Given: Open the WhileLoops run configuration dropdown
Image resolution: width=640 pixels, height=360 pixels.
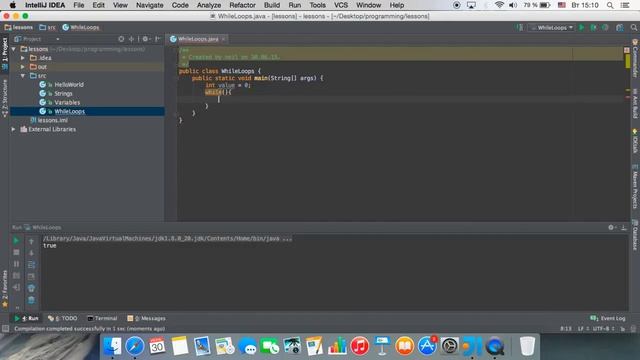Looking at the screenshot, I should tap(552, 27).
